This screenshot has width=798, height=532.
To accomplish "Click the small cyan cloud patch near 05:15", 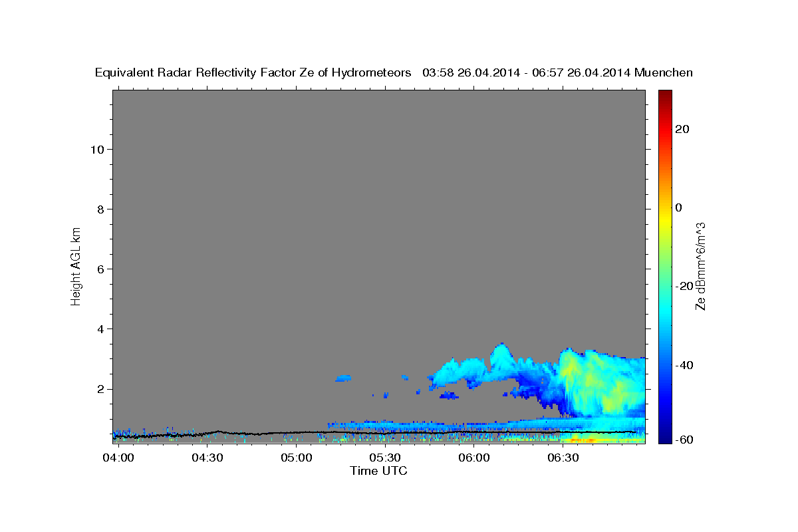I will 343,378.
